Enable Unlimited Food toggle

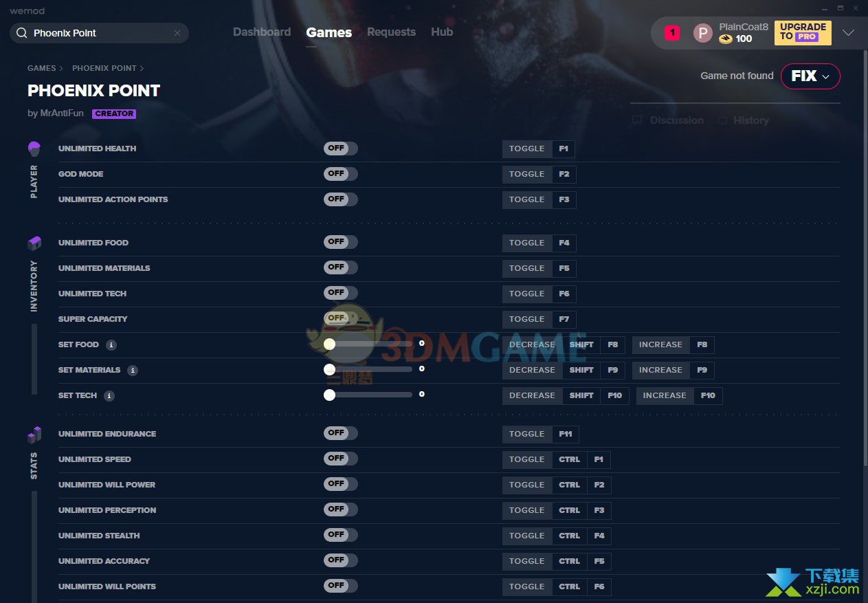341,242
